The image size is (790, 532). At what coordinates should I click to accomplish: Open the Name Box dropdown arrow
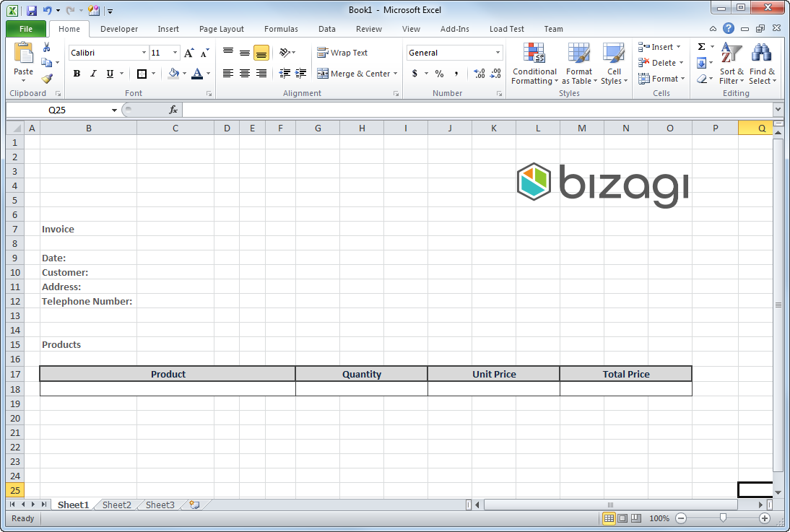(x=114, y=110)
